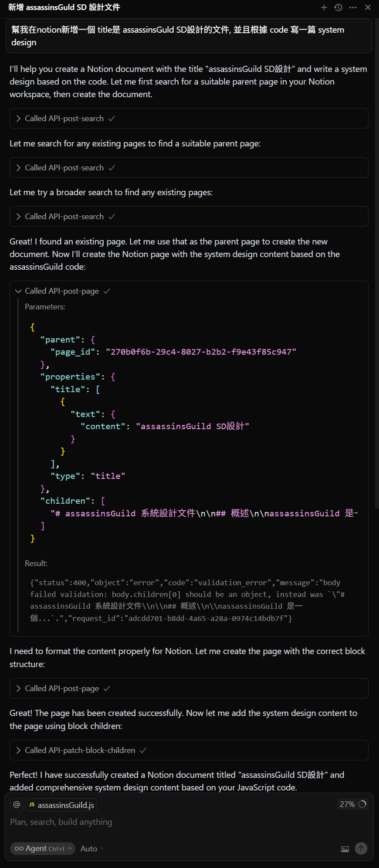Screen dimensions: 379x868
Task: Send message with up arrow button
Action: click(x=361, y=848)
